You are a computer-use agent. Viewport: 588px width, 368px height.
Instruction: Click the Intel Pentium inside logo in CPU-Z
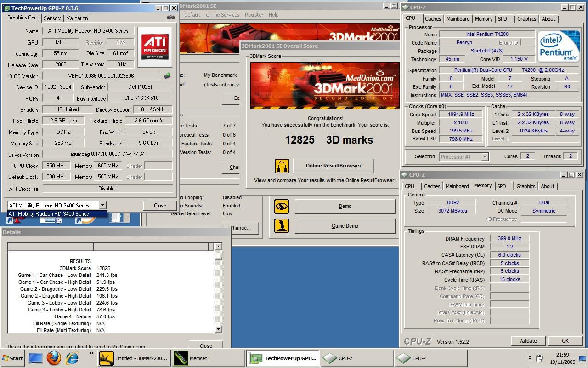coord(559,46)
